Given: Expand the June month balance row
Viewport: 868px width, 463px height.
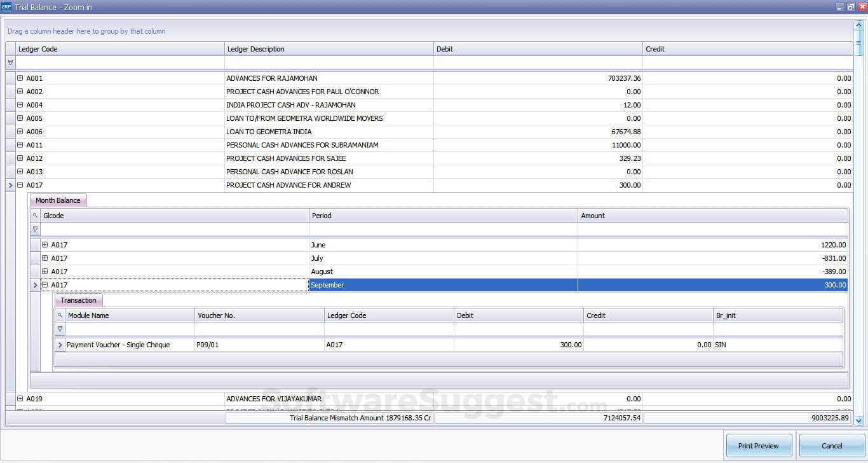Looking at the screenshot, I should click(x=44, y=245).
